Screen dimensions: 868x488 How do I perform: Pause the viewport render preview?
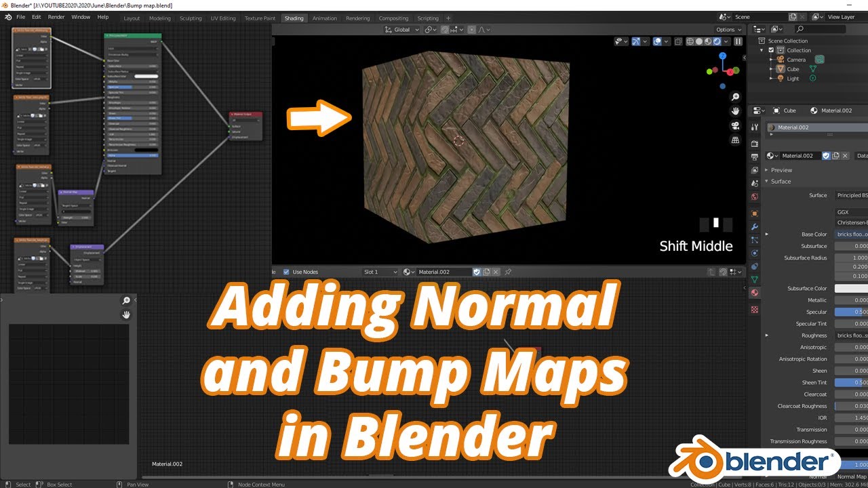tap(738, 41)
